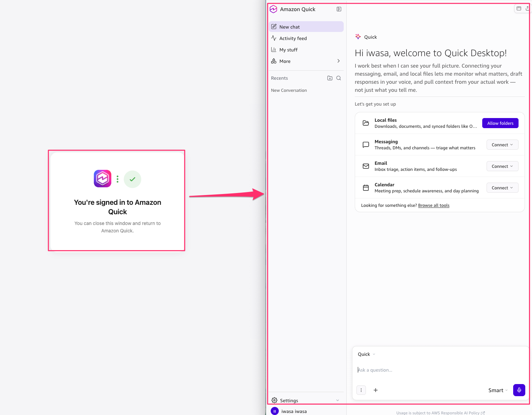
Task: Click Amazon Quick app icon in sign-in window
Action: point(103,179)
